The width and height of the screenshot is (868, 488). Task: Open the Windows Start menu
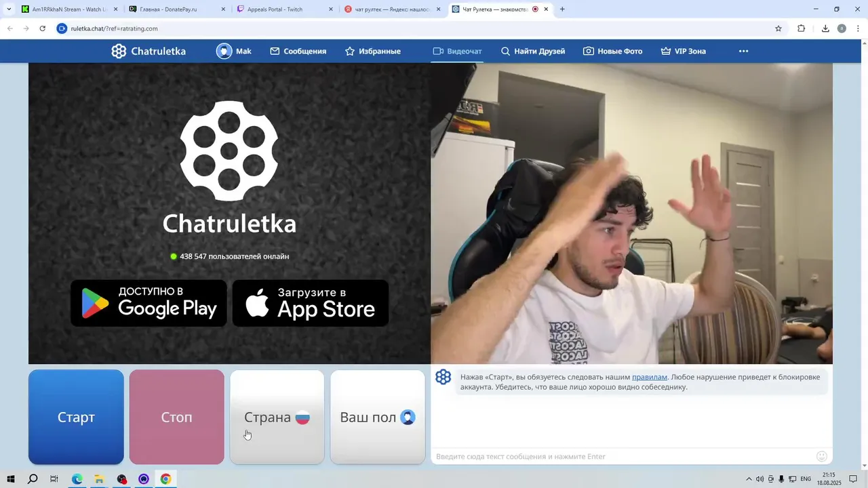pyautogui.click(x=11, y=479)
